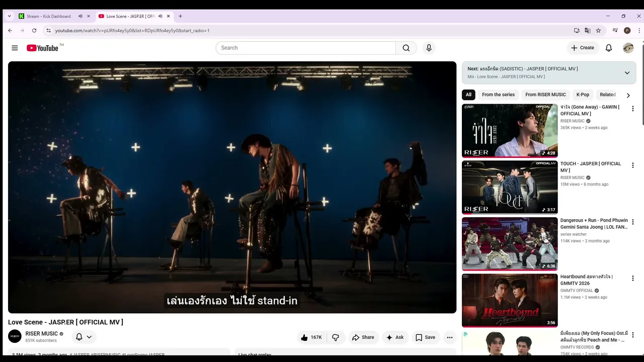Close the Love Scene browser tab
The image size is (644, 362).
point(169,16)
